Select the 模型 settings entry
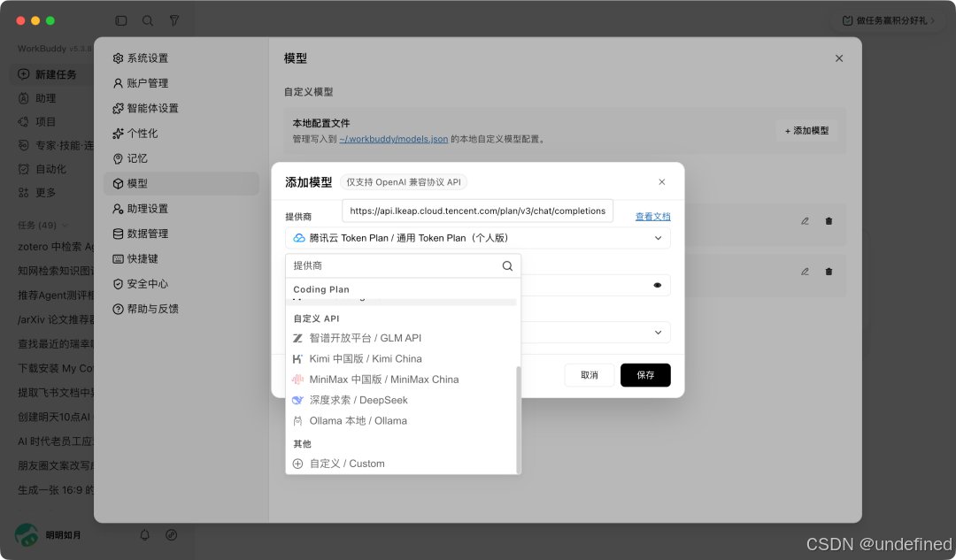956x560 pixels. click(x=181, y=183)
